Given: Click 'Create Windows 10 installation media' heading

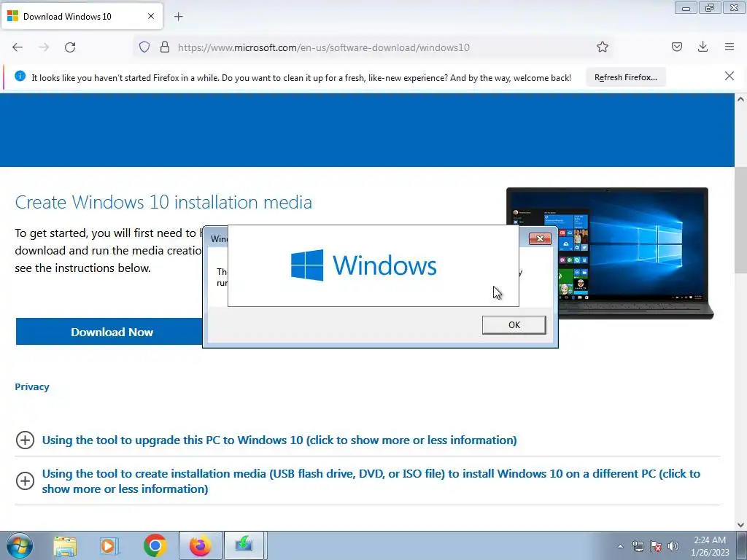Looking at the screenshot, I should tap(163, 203).
